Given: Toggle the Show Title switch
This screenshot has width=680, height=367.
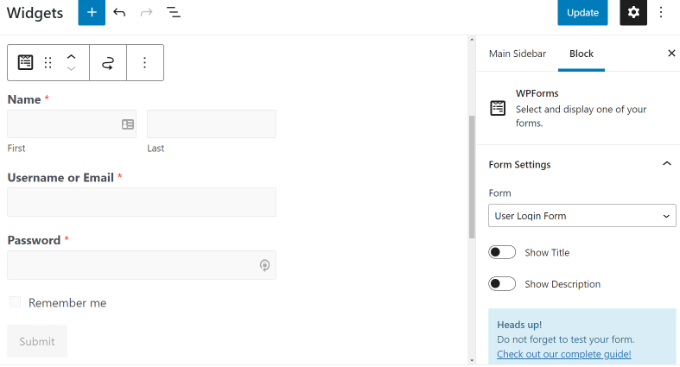Looking at the screenshot, I should [x=502, y=252].
